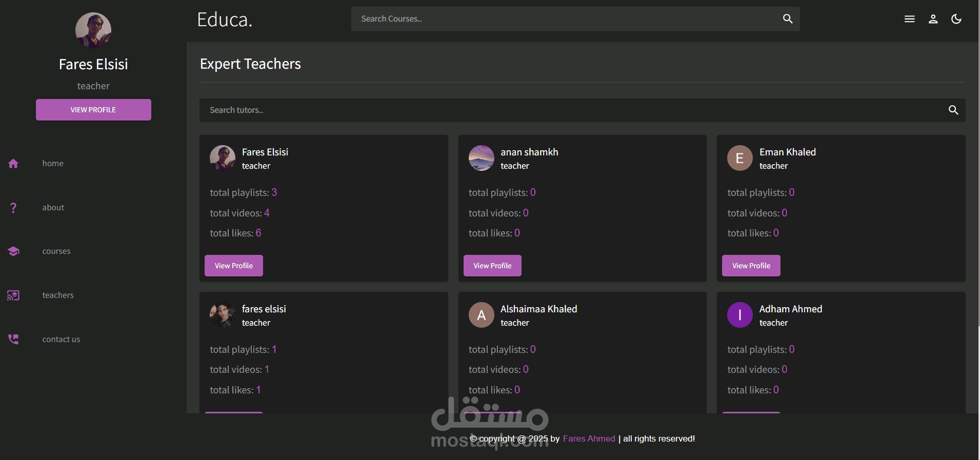The image size is (980, 460).
Task: Click the VIEW PROFILE button in sidebar
Action: [x=93, y=110]
